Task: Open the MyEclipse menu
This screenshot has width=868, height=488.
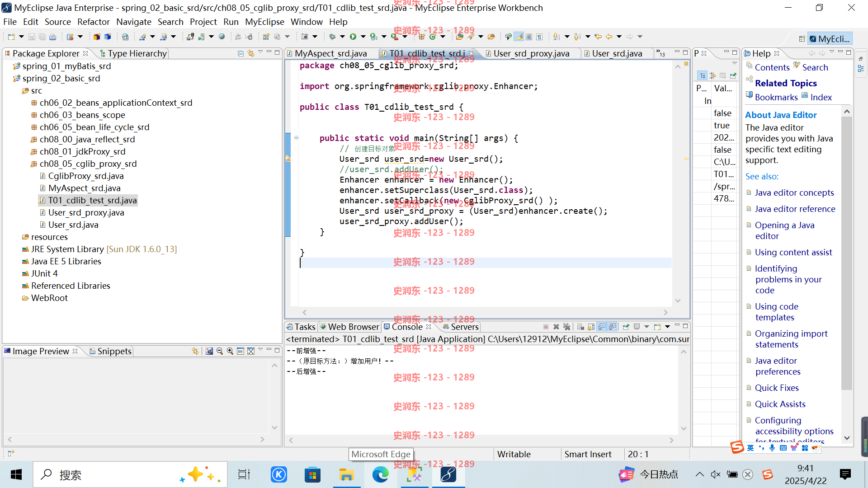Action: coord(264,22)
